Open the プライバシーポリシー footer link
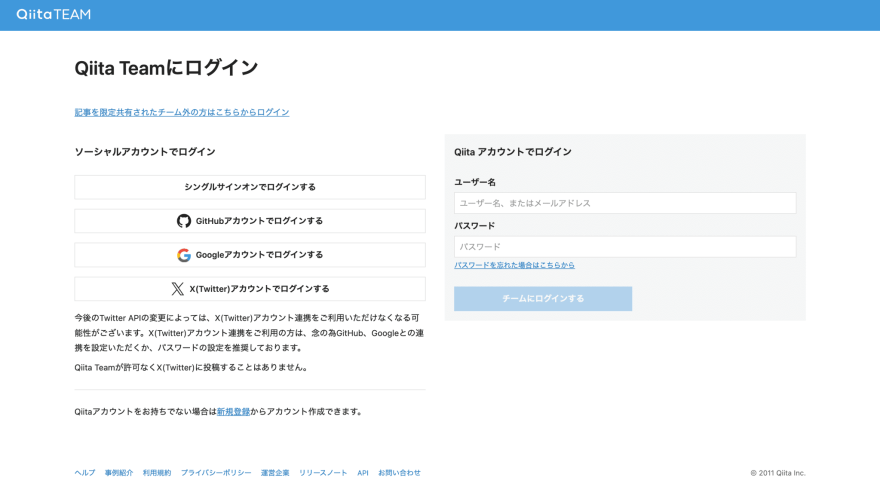880x490 pixels. pos(216,473)
